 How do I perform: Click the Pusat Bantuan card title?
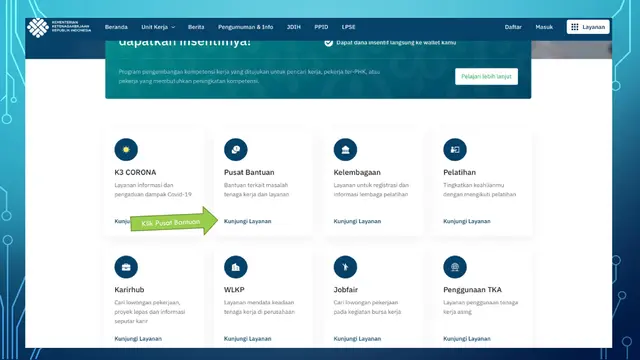point(249,172)
